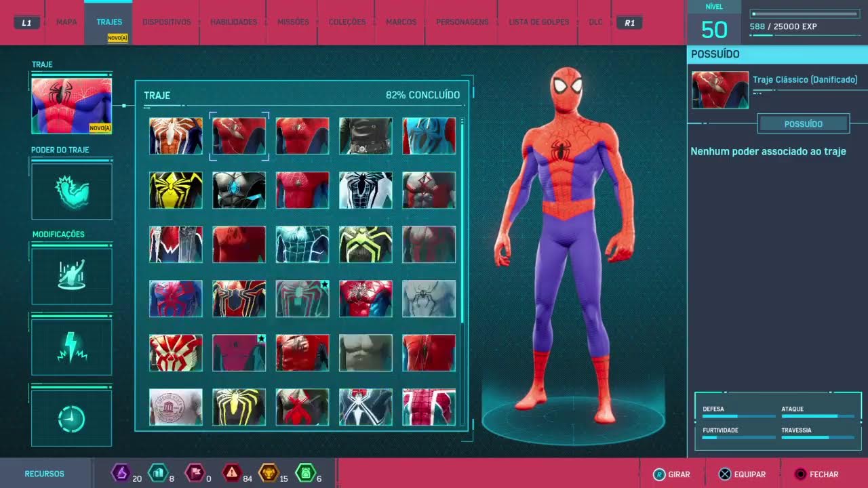The width and height of the screenshot is (868, 488).
Task: Pick the black suit with red spider, bottom row
Action: pos(302,407)
